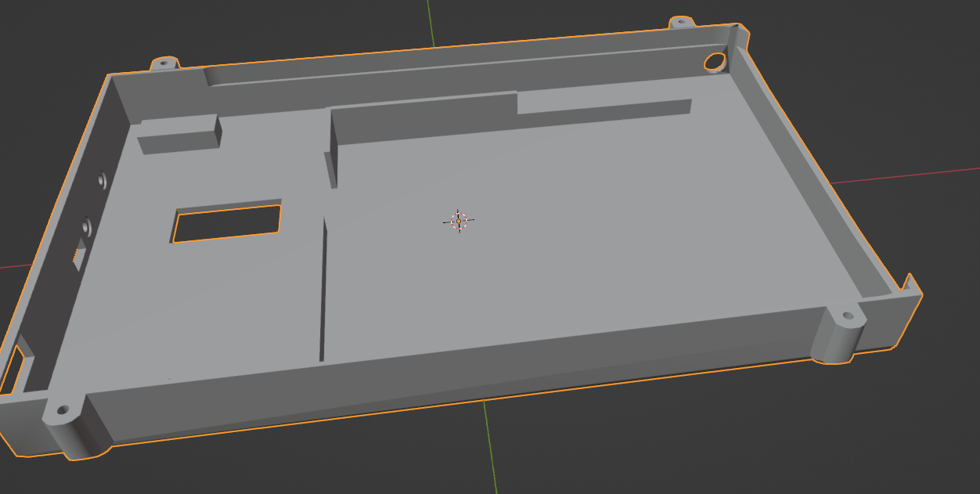Click the rectangular cutout in the tray floor
Viewport: 980px width, 494px height.
coord(227,224)
